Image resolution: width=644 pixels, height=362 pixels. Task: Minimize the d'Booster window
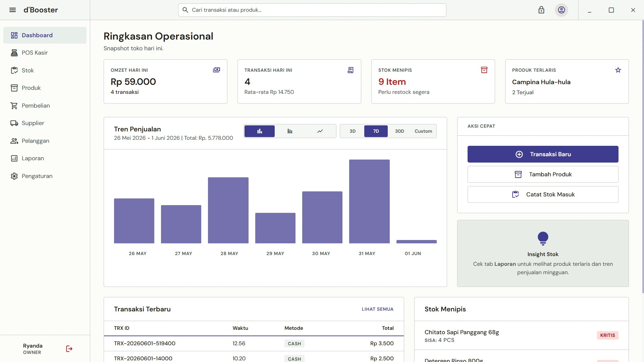coord(589,10)
